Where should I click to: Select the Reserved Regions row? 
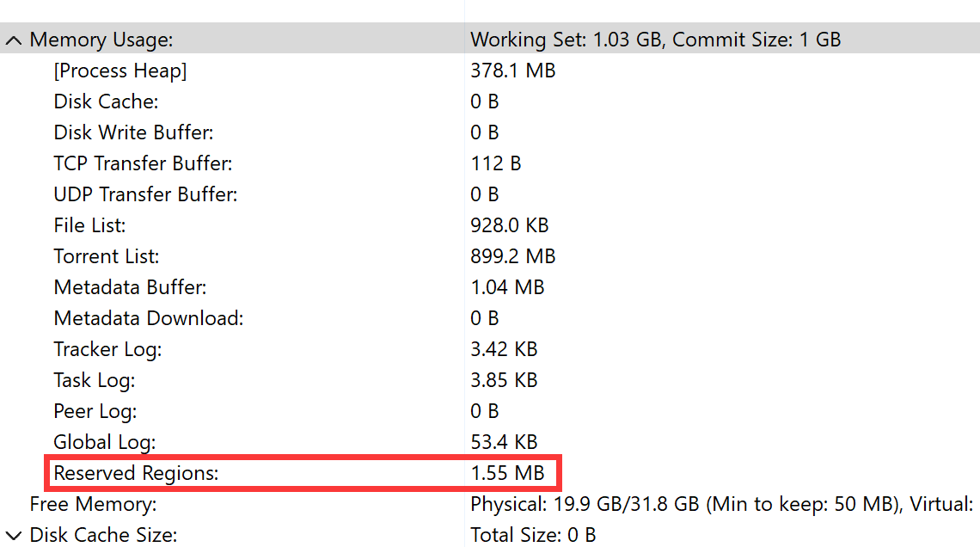click(490, 473)
